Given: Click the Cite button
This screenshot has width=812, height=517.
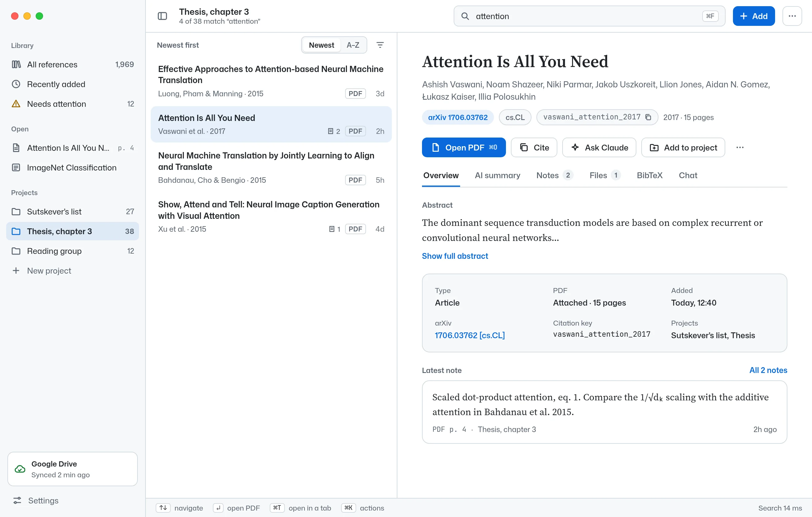Looking at the screenshot, I should 534,147.
